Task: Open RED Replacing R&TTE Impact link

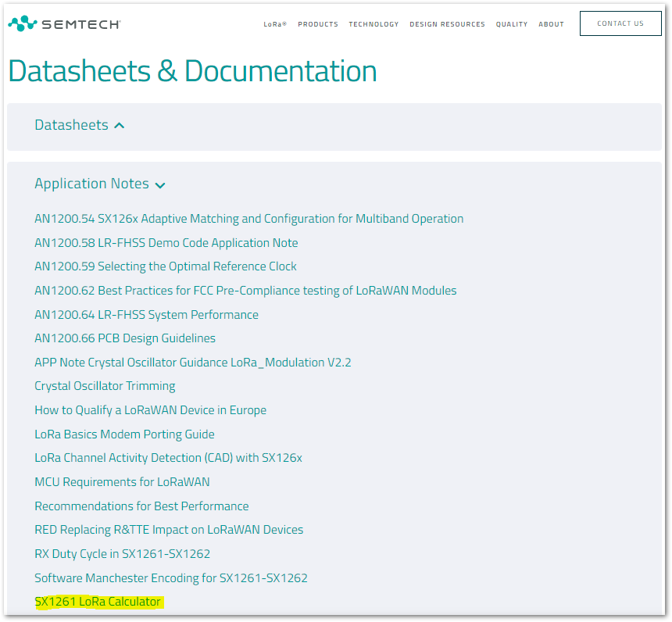Action: point(169,530)
